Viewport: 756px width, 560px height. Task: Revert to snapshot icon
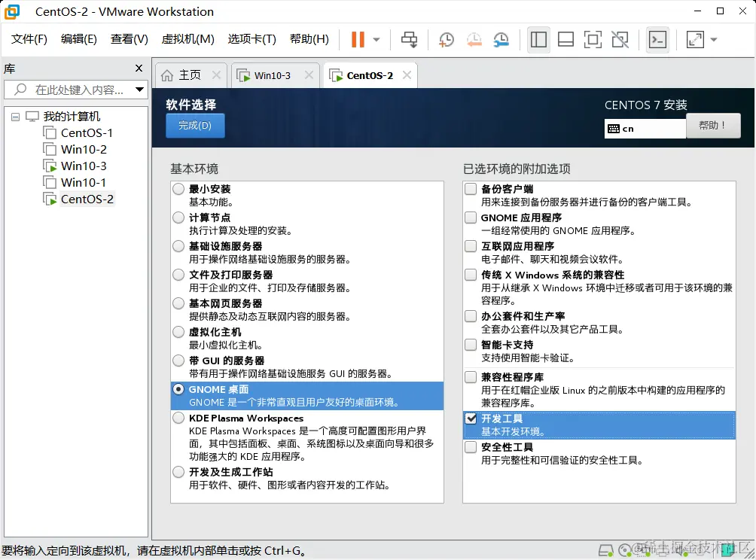click(474, 40)
